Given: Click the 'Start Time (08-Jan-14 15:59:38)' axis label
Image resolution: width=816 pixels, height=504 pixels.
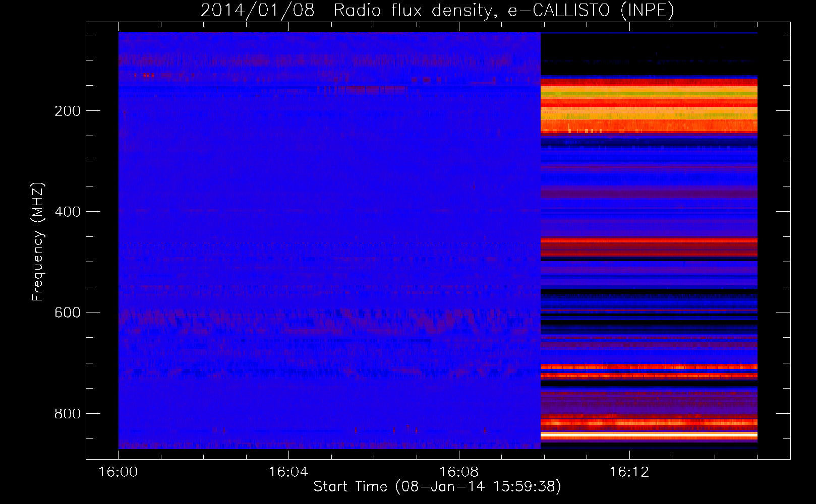Looking at the screenshot, I should click(437, 487).
